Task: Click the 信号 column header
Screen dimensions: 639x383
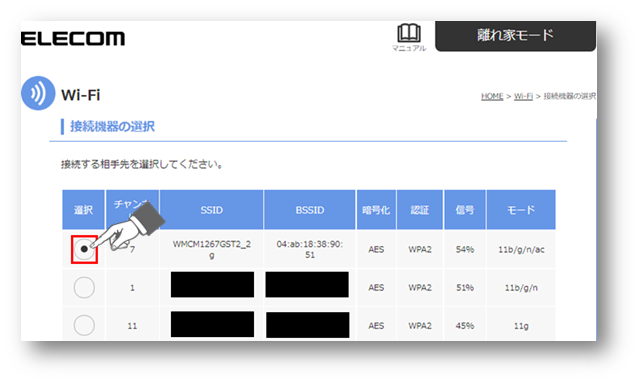Action: point(465,210)
